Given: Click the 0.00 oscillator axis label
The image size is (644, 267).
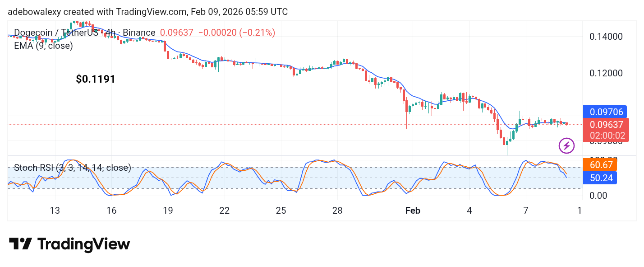Looking at the screenshot, I should 599,196.
